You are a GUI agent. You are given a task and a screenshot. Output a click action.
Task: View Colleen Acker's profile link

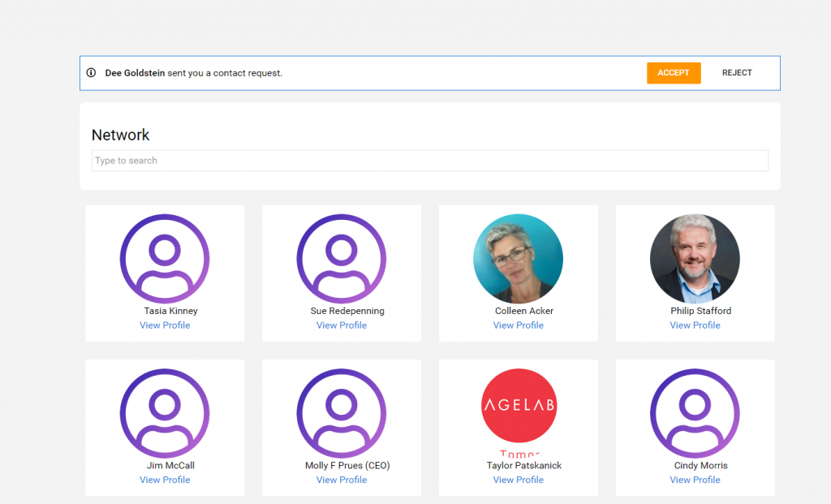(519, 325)
